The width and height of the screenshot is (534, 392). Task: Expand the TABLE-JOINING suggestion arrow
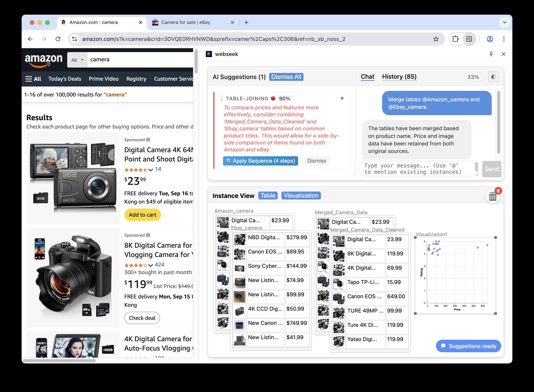coord(342,98)
